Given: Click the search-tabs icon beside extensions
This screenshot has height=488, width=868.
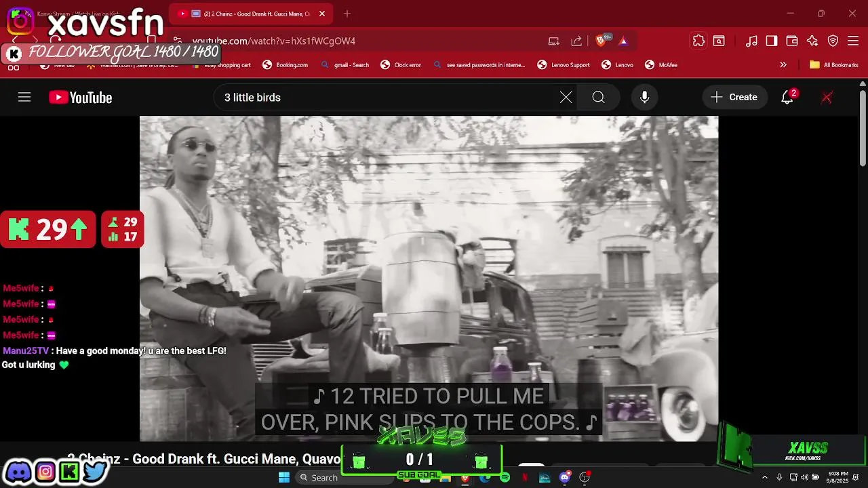Looking at the screenshot, I should (719, 41).
